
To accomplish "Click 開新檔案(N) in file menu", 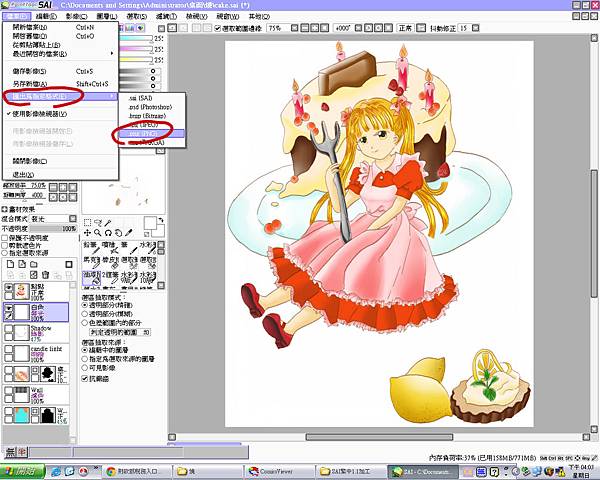I will coord(60,27).
